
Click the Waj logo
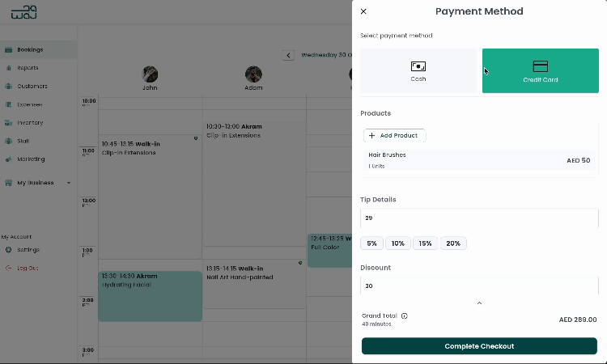[x=24, y=12]
